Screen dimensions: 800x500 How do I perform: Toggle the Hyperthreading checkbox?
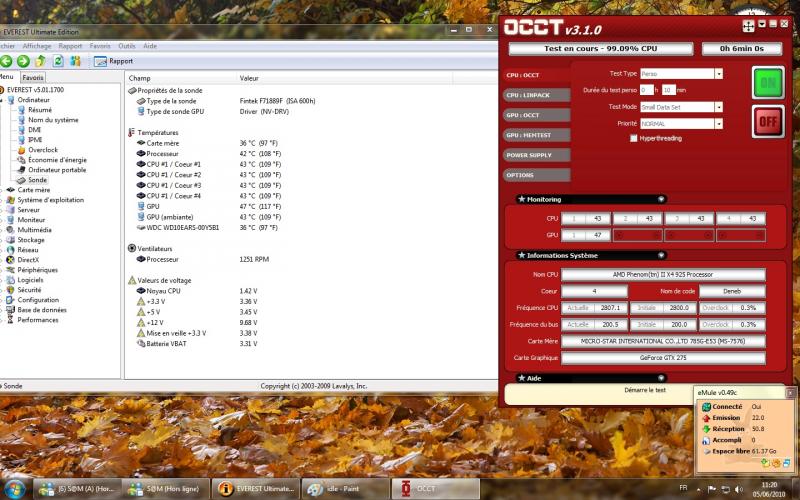634,138
